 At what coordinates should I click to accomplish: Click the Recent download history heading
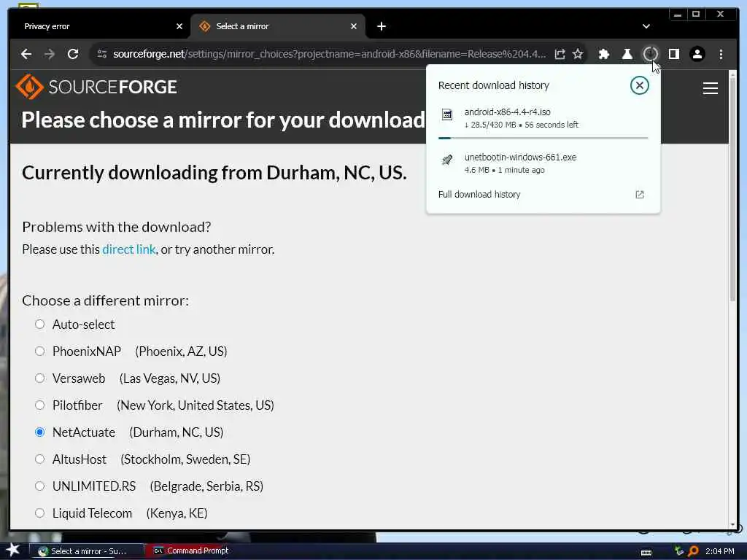tap(494, 85)
